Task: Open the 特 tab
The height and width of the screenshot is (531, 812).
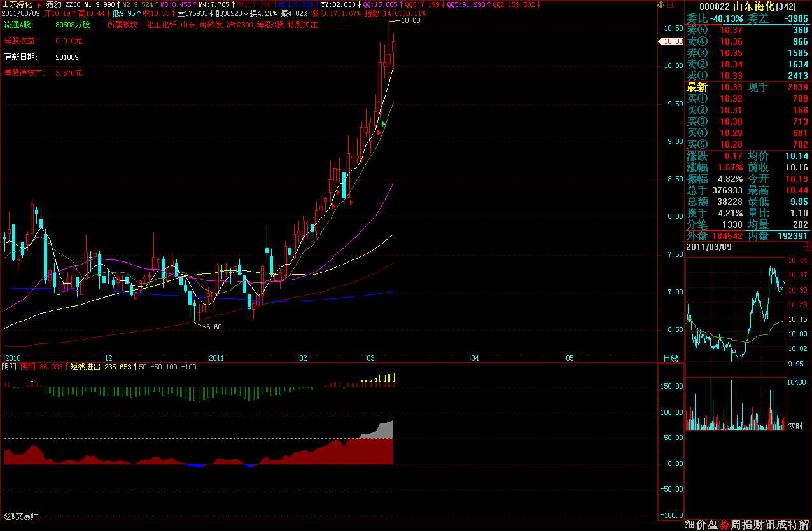Action: click(x=793, y=525)
